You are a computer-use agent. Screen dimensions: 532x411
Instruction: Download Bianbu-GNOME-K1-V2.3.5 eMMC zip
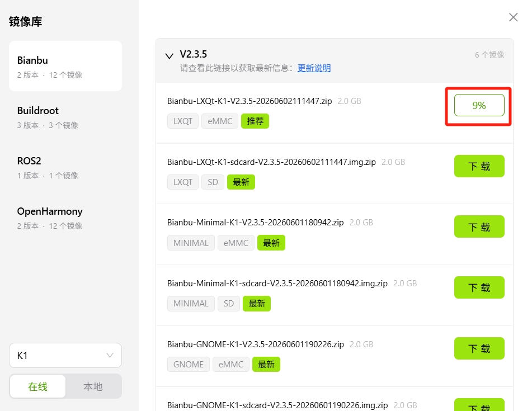click(479, 348)
